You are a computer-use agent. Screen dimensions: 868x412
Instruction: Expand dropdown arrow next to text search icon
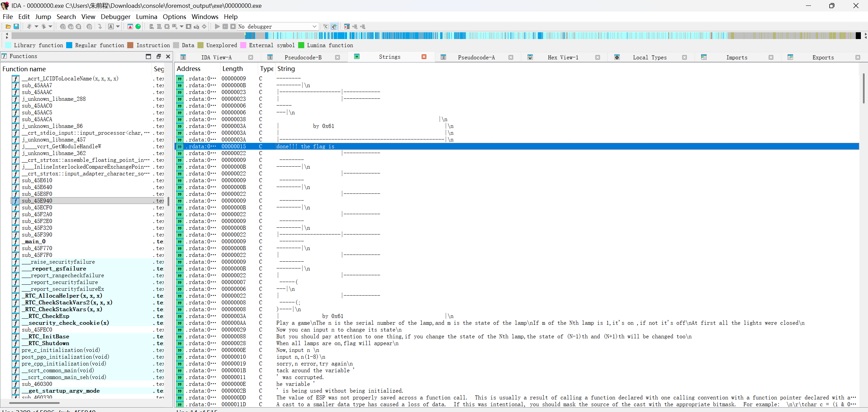(118, 26)
